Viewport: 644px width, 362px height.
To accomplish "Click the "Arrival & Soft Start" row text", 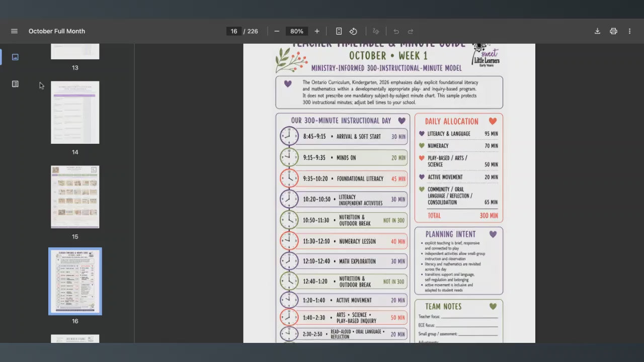I will point(359,137).
